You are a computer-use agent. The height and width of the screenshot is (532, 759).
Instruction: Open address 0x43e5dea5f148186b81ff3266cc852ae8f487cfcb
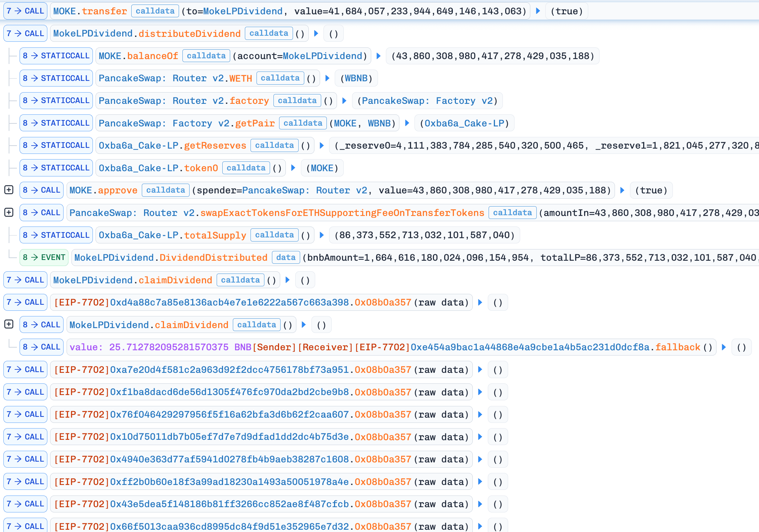(229, 504)
